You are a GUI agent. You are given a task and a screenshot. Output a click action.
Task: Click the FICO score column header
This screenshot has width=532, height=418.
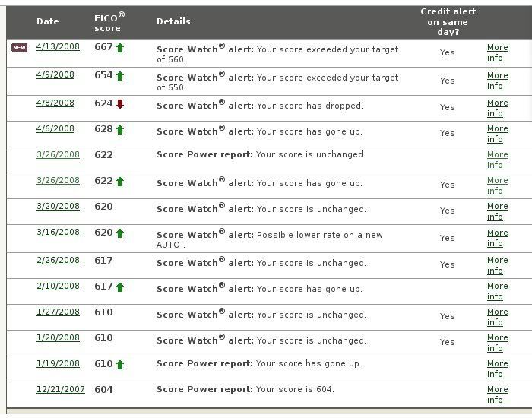coord(109,21)
